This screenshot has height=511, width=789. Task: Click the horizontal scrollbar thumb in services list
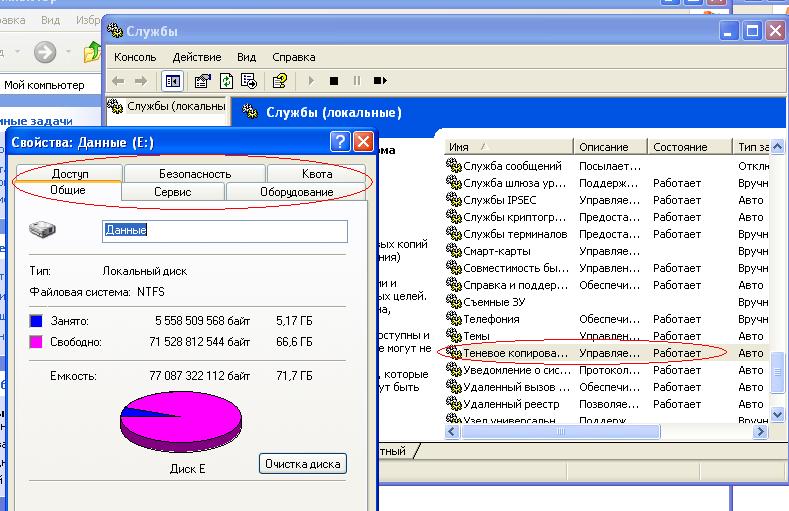tap(561, 432)
